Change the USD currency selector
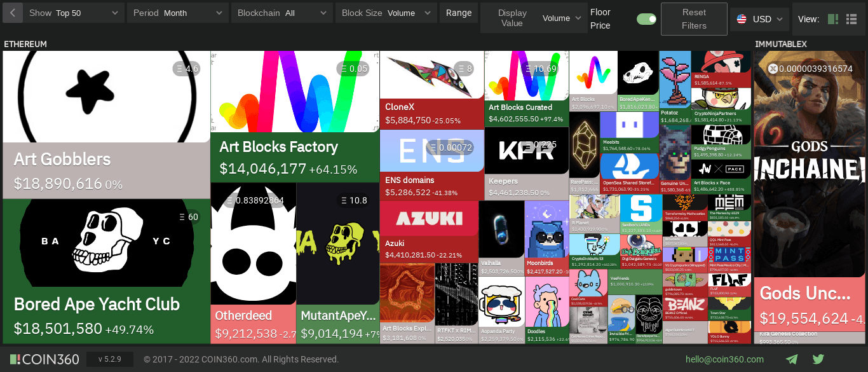Screen dimensions: 868x372 pos(760,19)
